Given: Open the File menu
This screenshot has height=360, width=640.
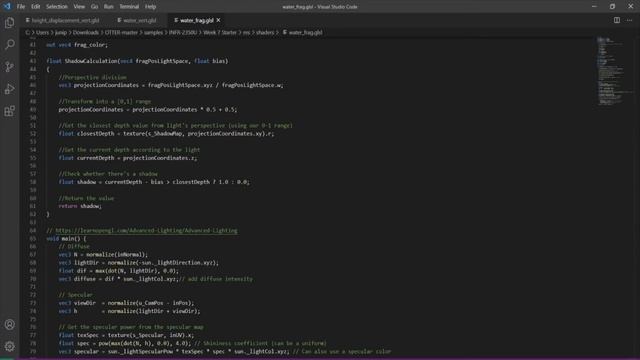Looking at the screenshot, I should pyautogui.click(x=21, y=7).
